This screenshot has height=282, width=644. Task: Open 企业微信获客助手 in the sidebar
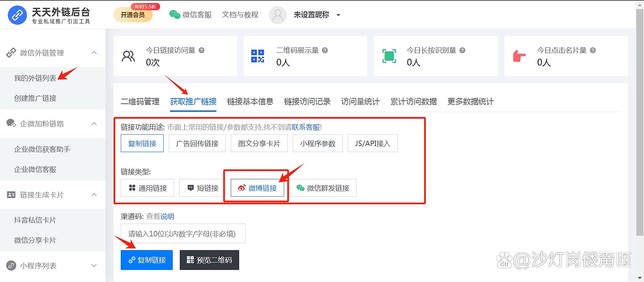point(42,149)
